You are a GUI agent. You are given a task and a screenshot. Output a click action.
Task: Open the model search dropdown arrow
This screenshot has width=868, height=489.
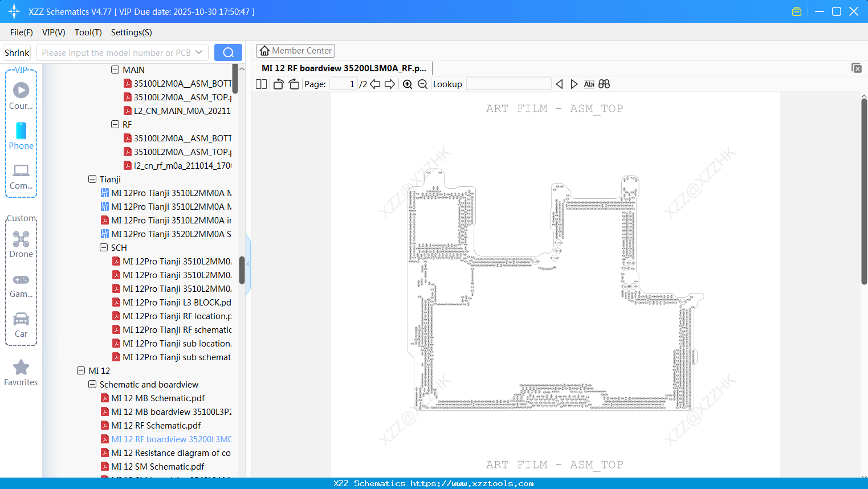(x=200, y=52)
